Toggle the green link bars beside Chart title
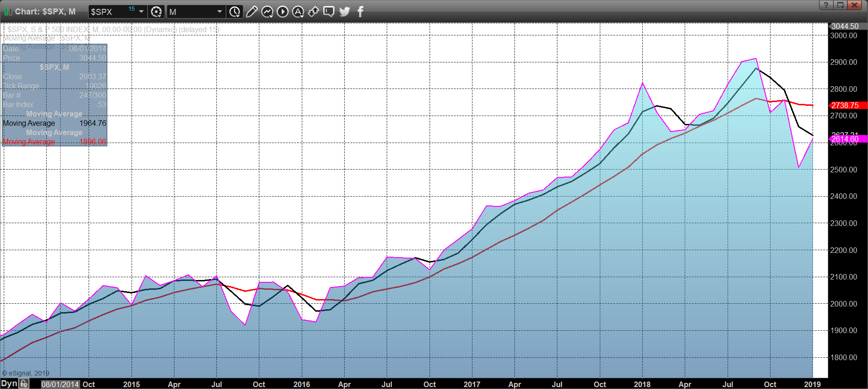Screen dimensions: 868x389 point(8,12)
